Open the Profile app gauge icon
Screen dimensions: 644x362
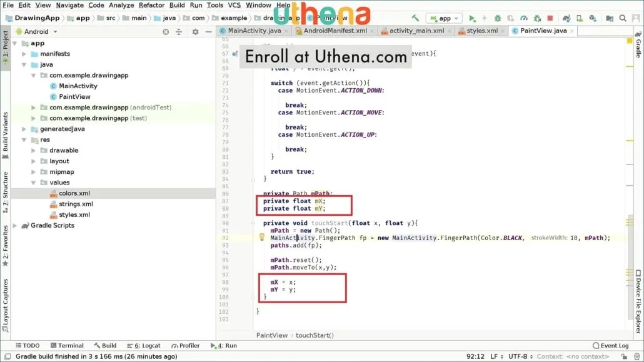524,18
